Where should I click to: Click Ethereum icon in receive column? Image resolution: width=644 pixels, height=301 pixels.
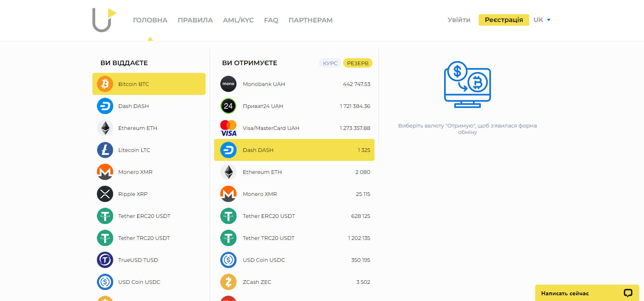228,172
